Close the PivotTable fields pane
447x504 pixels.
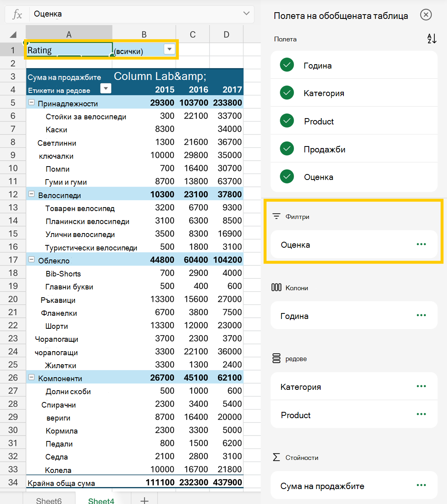coord(426,15)
